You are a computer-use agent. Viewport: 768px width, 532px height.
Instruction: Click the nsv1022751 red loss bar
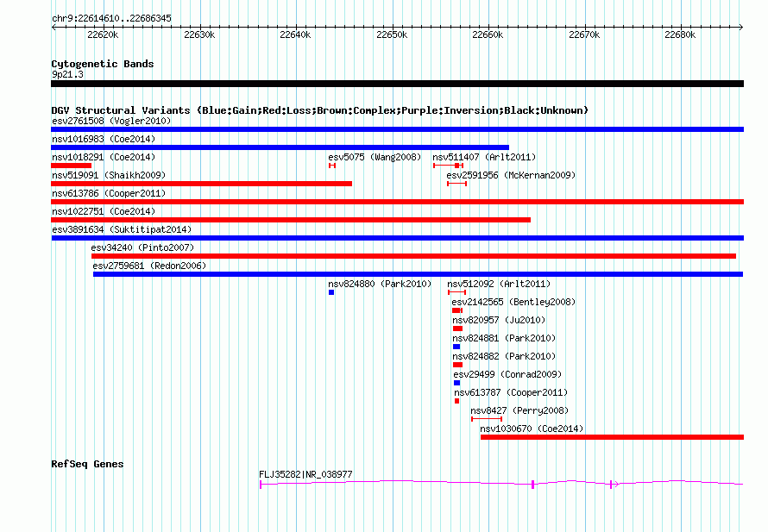click(291, 220)
